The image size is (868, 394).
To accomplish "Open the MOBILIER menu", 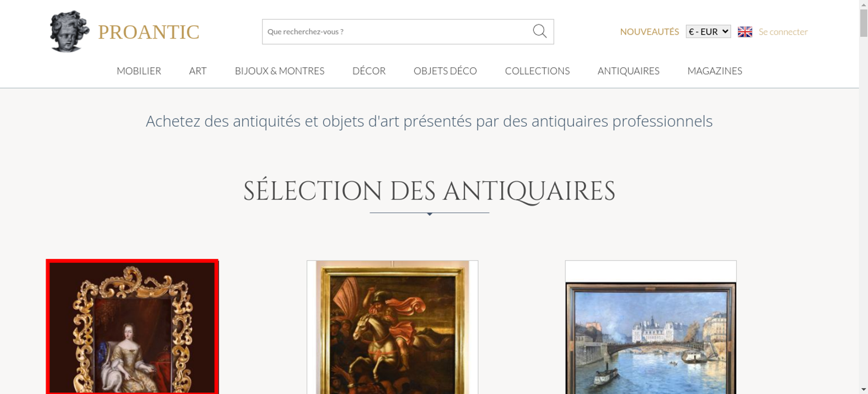I will (x=139, y=71).
